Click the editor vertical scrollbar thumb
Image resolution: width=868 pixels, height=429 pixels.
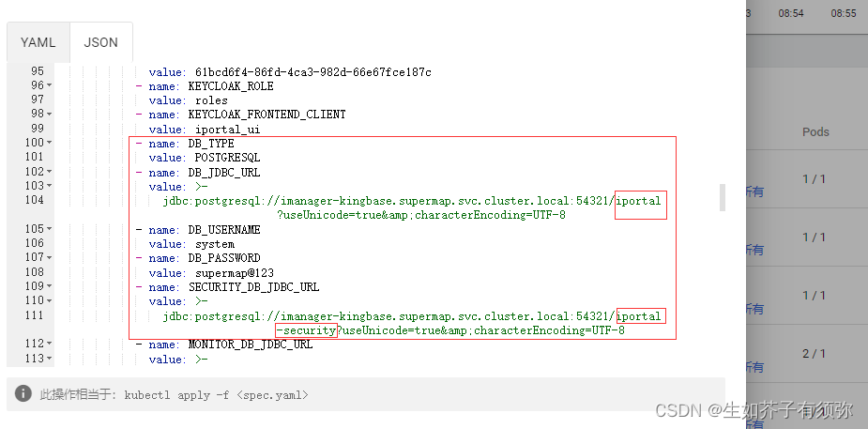pos(722,197)
